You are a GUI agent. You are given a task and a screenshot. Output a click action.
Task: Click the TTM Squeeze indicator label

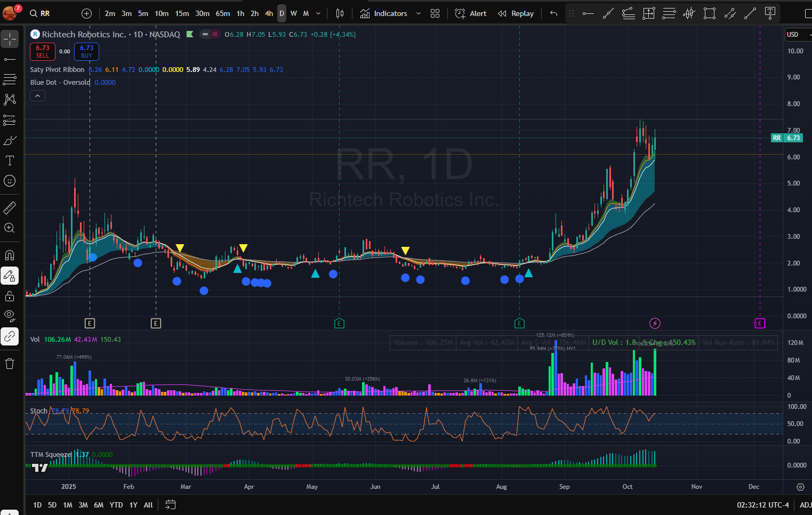(x=51, y=455)
